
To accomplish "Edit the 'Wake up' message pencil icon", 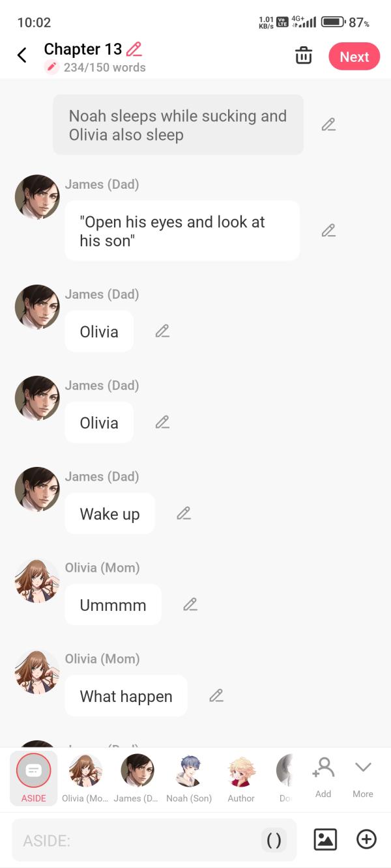I will (x=184, y=513).
